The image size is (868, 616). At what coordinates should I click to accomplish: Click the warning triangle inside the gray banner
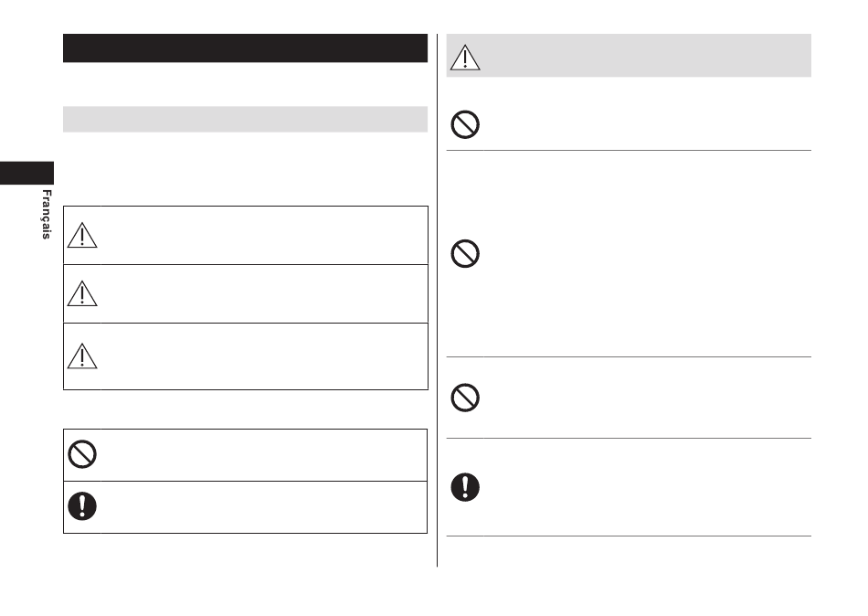pyautogui.click(x=465, y=58)
